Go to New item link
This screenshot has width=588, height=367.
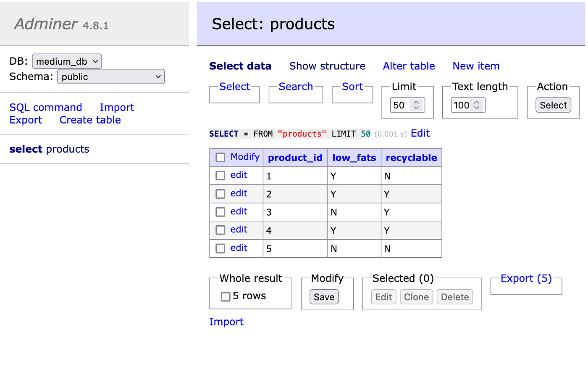coord(476,66)
